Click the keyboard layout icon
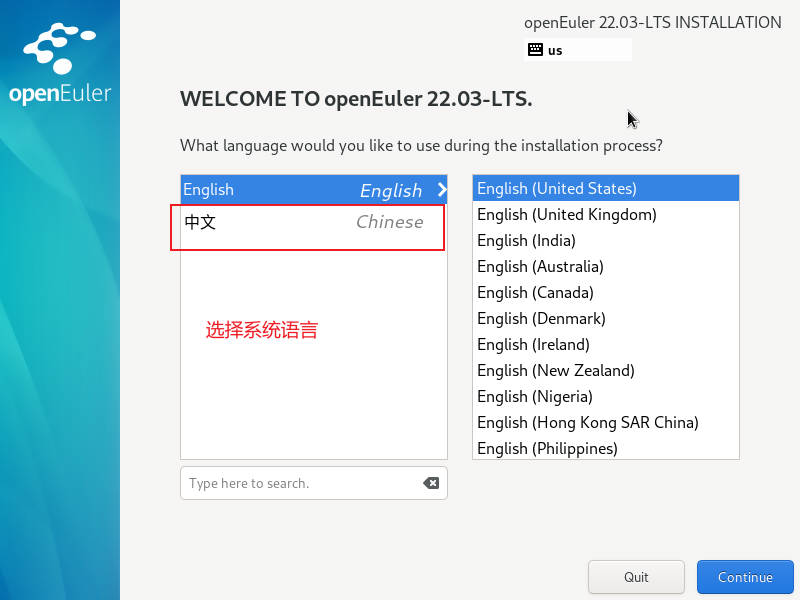The height and width of the screenshot is (600, 800). [535, 49]
